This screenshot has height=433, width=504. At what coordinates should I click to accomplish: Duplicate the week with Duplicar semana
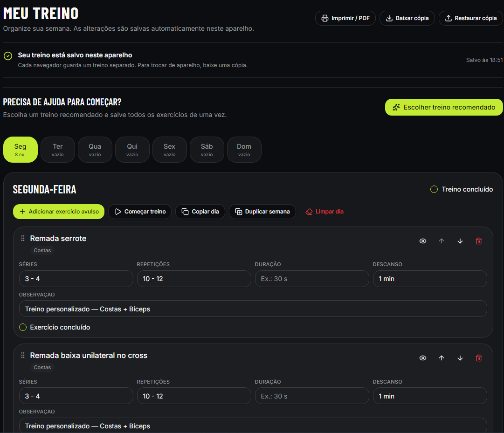[262, 212]
